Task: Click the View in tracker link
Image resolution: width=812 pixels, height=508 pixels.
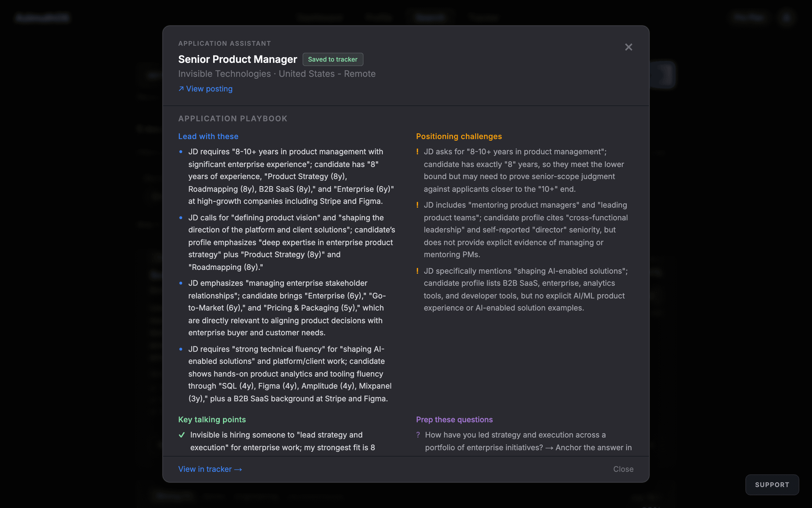Action: tap(210, 469)
